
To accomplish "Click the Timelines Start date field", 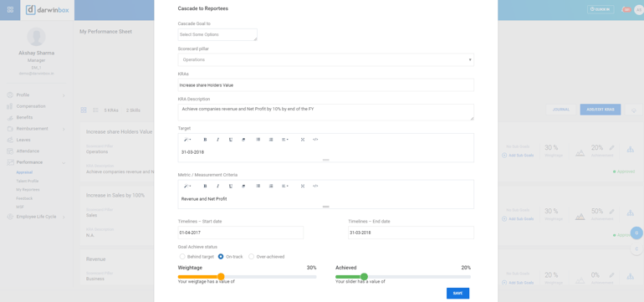I will pyautogui.click(x=241, y=233).
